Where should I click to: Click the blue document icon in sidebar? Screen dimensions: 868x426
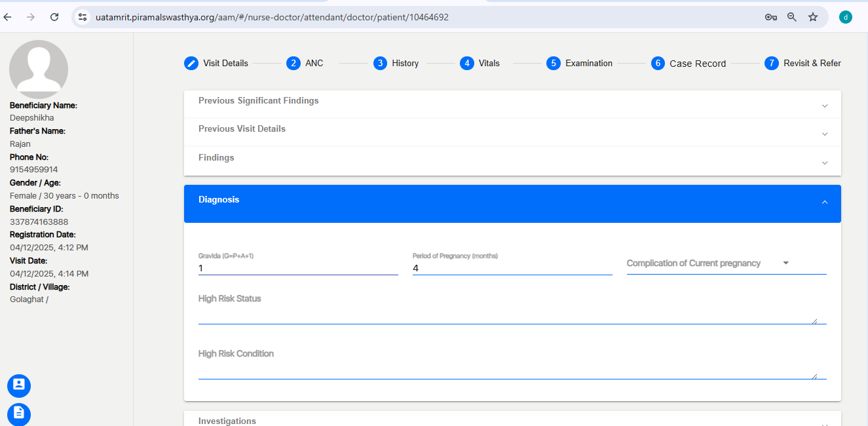click(19, 414)
